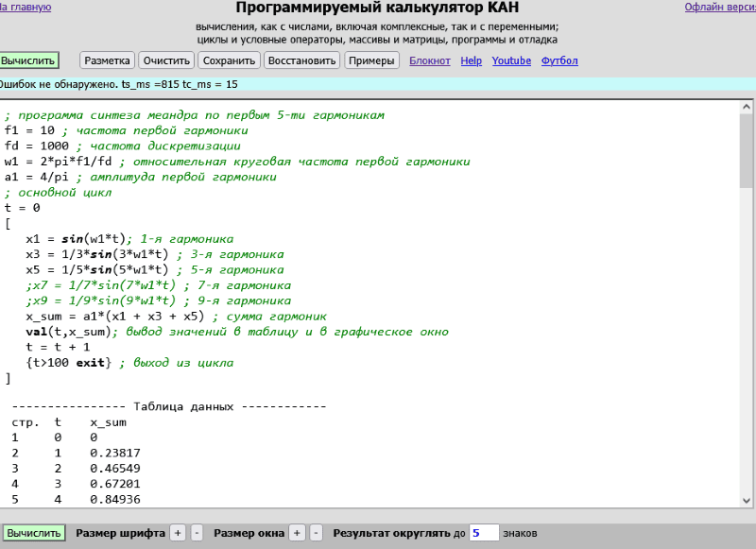This screenshot has width=756, height=549.
Task: Click the top Вычислить button
Action: pyautogui.click(x=28, y=60)
